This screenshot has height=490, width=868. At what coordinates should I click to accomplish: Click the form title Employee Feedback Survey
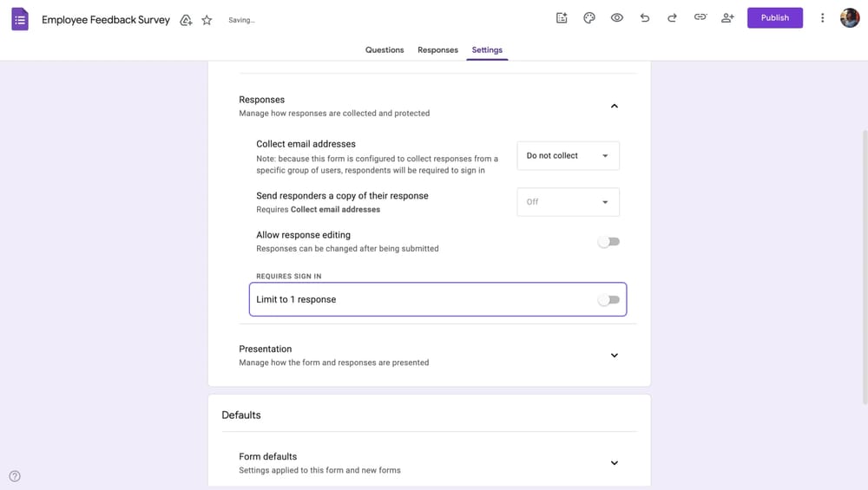click(106, 20)
